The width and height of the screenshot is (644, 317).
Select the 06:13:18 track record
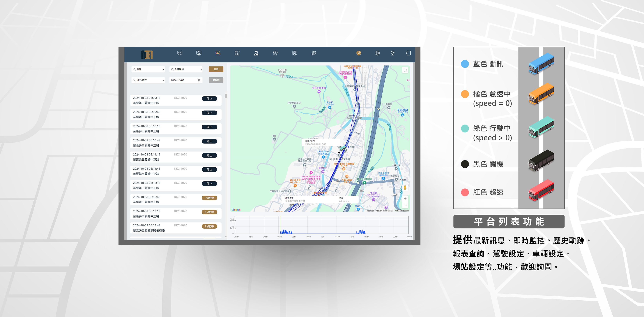(x=176, y=214)
